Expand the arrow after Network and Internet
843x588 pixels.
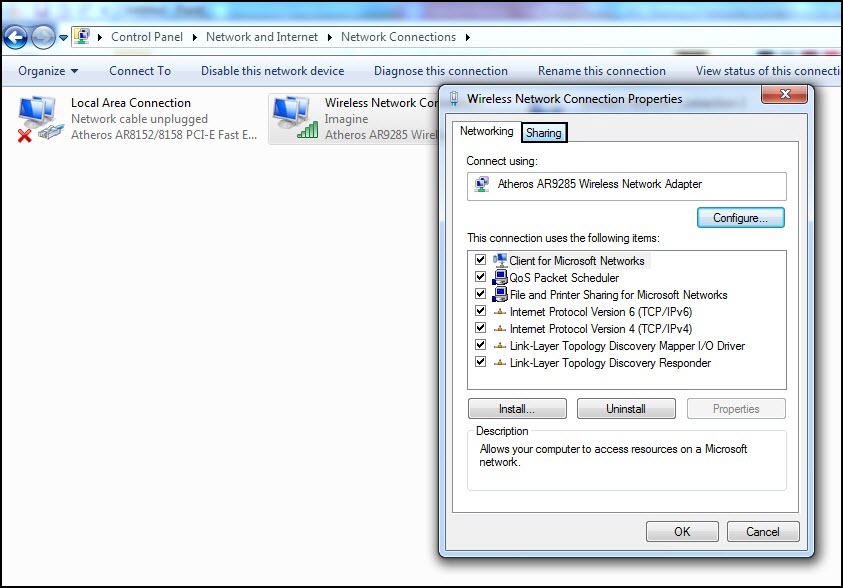click(330, 37)
